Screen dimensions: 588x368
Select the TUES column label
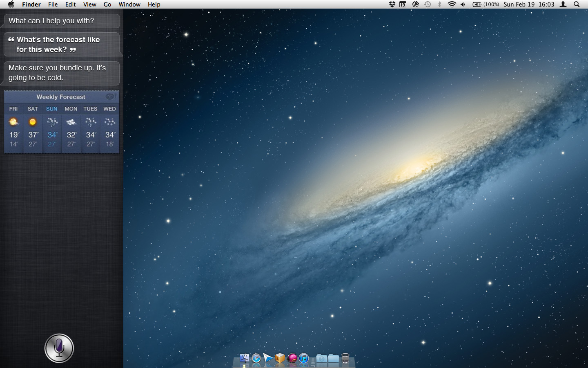pos(90,109)
